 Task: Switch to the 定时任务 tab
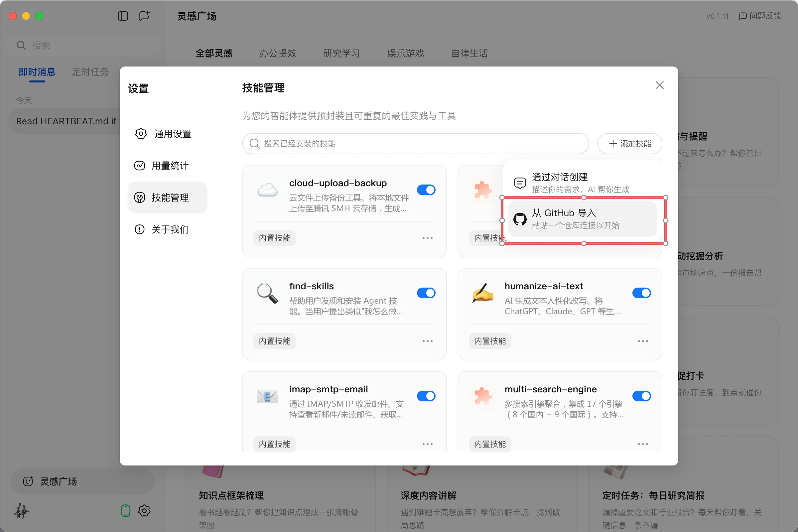pyautogui.click(x=90, y=72)
